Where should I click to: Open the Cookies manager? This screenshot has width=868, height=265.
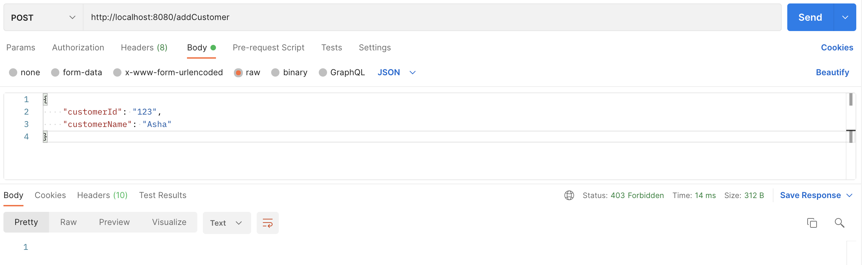837,47
